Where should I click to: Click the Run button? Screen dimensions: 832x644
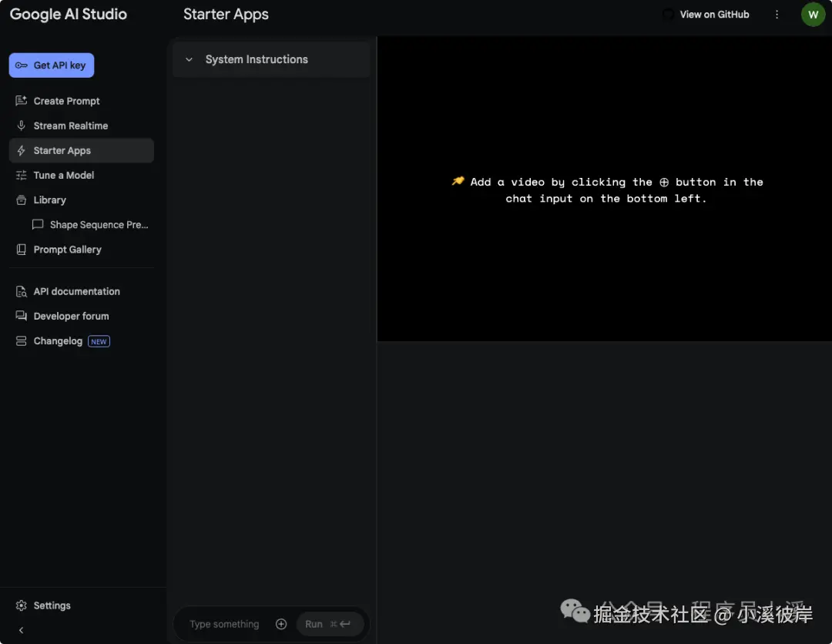pyautogui.click(x=330, y=625)
